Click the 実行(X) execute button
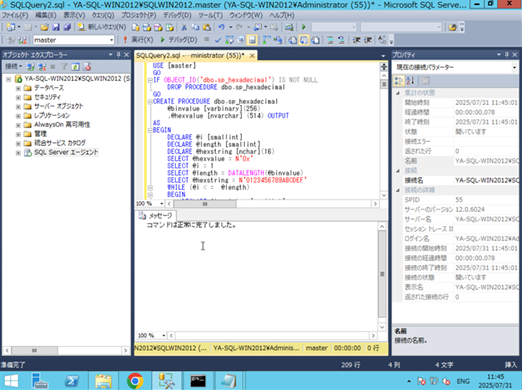522x390 pixels. click(138, 40)
